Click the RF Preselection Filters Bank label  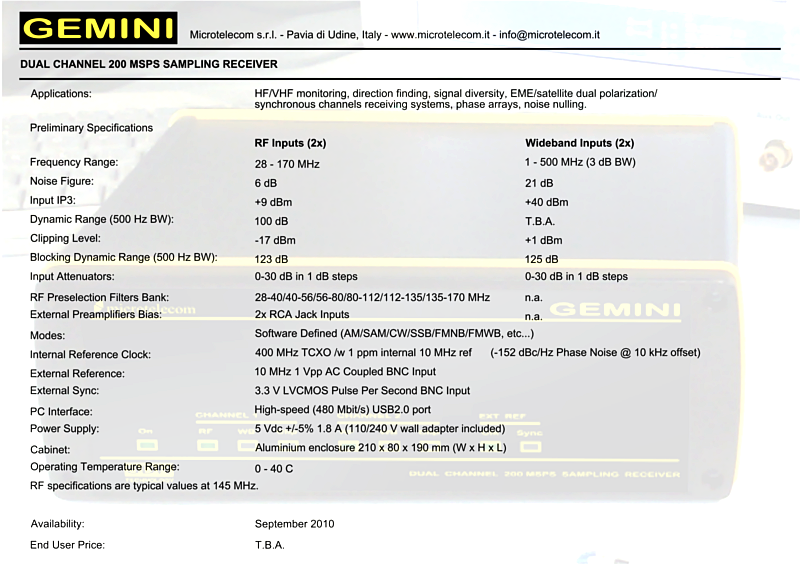tap(99, 298)
